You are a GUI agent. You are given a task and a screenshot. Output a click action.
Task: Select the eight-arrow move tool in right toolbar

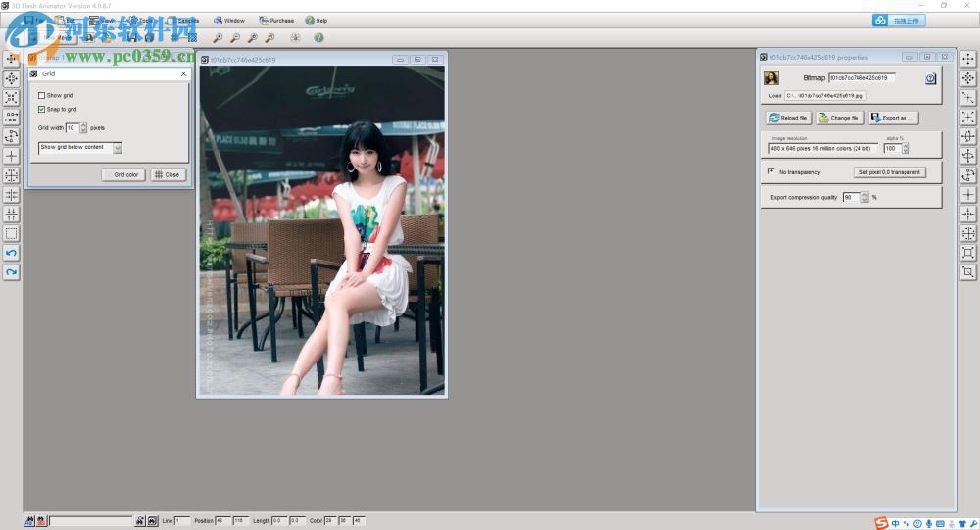pos(968,78)
